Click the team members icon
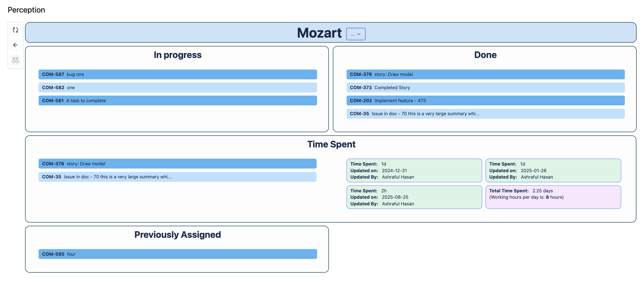644x282 pixels. click(x=15, y=60)
